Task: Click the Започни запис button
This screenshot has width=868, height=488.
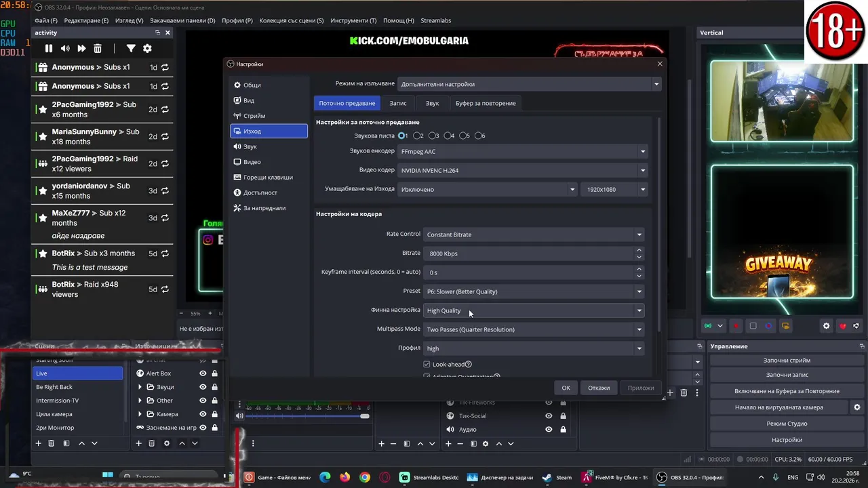Action: point(787,375)
